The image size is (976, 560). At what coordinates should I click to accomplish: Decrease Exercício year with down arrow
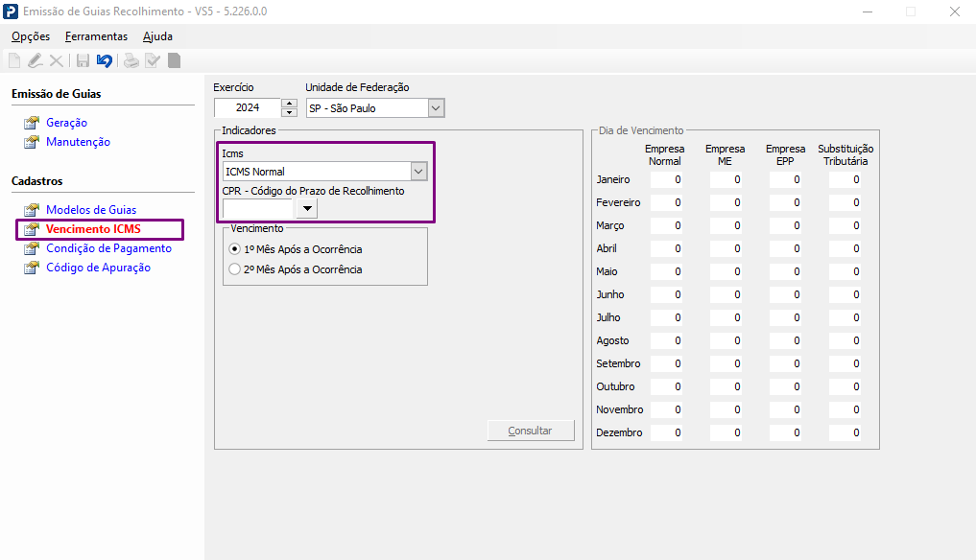tap(289, 112)
